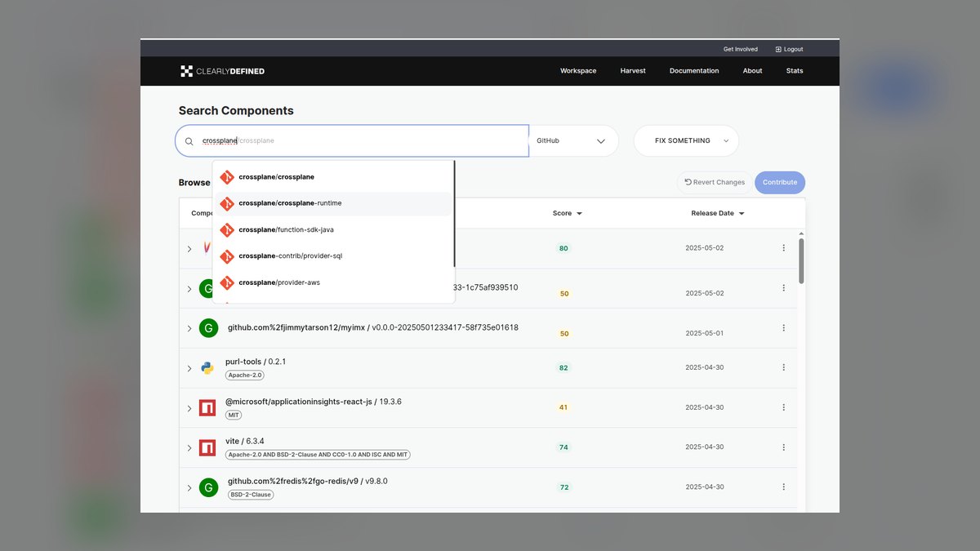
Task: Click the Contribute button
Action: [x=780, y=183]
